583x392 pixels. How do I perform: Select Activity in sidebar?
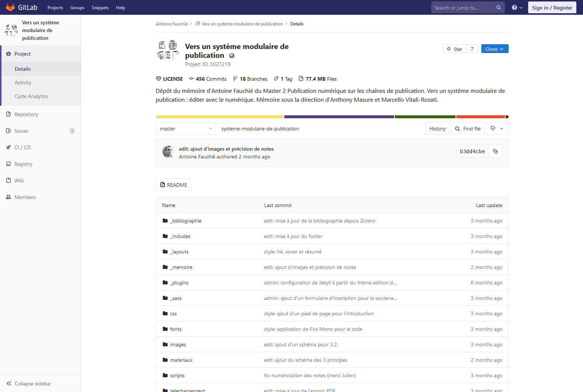click(x=23, y=83)
